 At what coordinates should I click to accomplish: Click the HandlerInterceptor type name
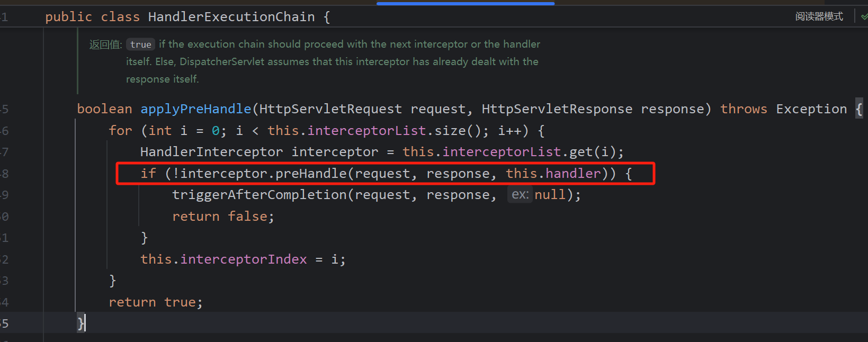click(211, 152)
